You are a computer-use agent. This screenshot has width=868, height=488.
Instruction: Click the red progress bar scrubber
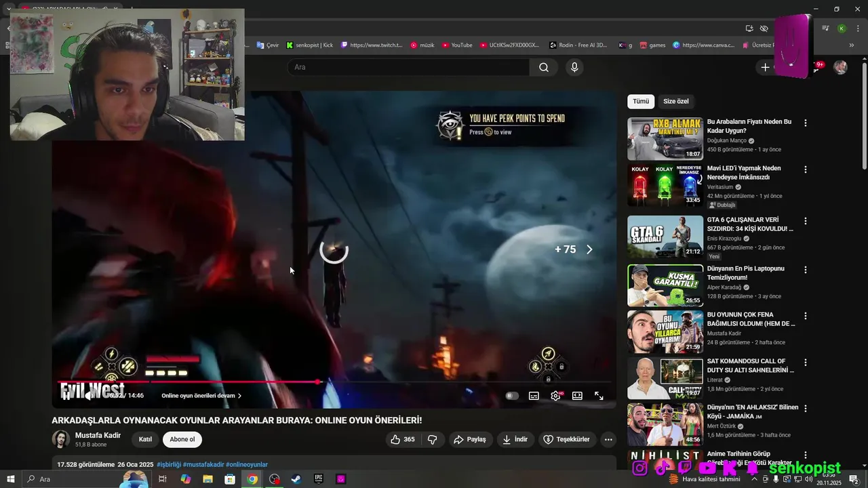pyautogui.click(x=318, y=382)
